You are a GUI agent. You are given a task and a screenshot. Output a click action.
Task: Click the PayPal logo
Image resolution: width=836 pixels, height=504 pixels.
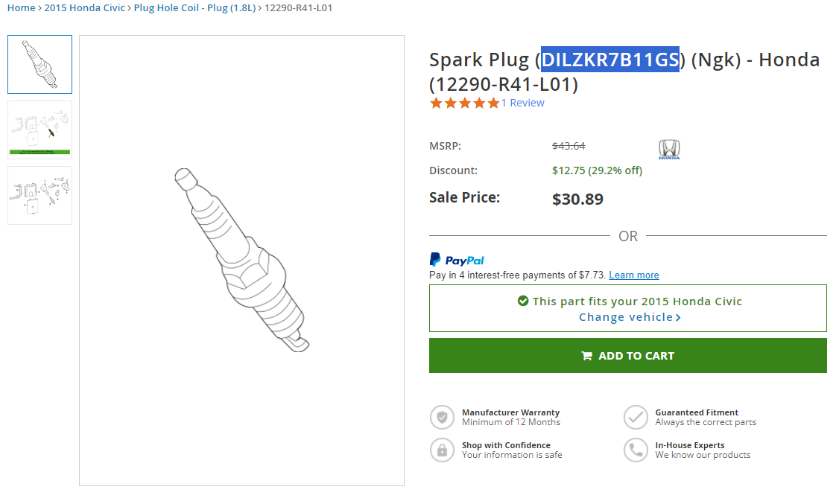457,260
